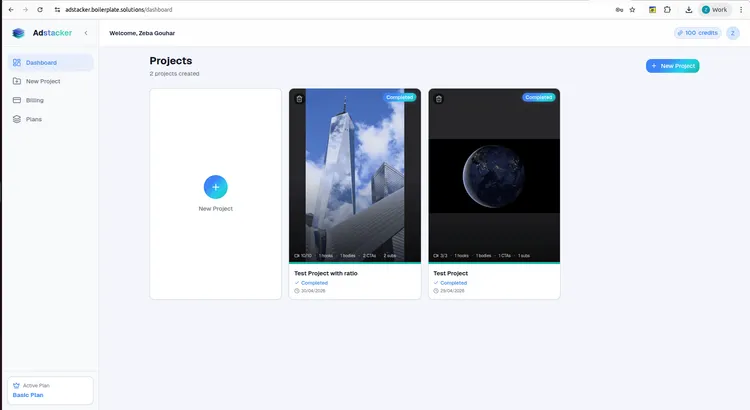Delete Test Project with ratio via trash icon
This screenshot has width=750, height=410.
coord(299,99)
